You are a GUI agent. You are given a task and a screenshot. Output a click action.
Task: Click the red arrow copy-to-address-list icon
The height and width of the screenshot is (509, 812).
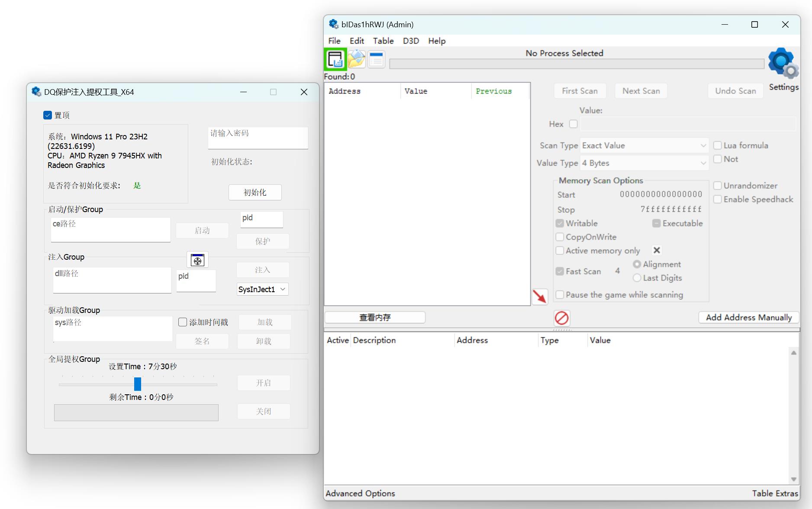pyautogui.click(x=540, y=297)
